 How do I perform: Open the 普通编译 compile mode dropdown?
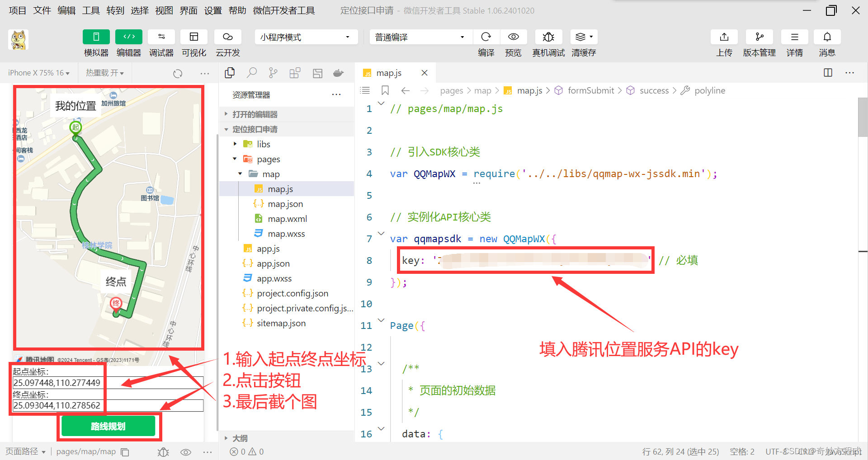pyautogui.click(x=420, y=37)
